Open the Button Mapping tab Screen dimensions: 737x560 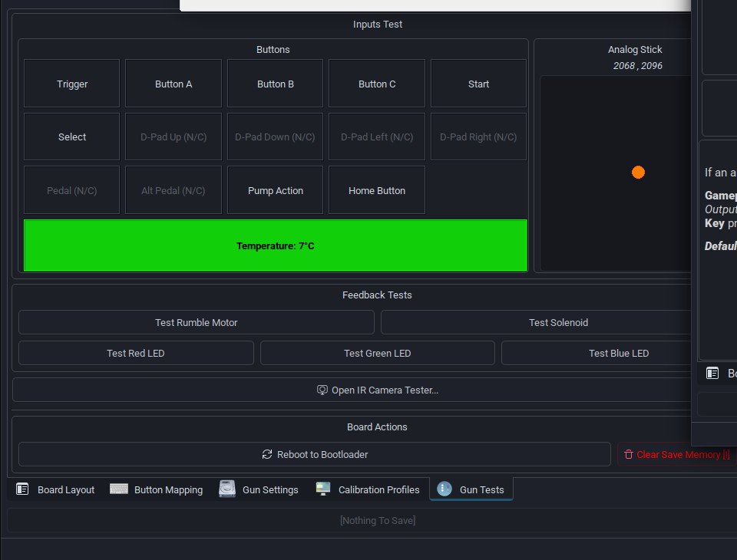157,489
